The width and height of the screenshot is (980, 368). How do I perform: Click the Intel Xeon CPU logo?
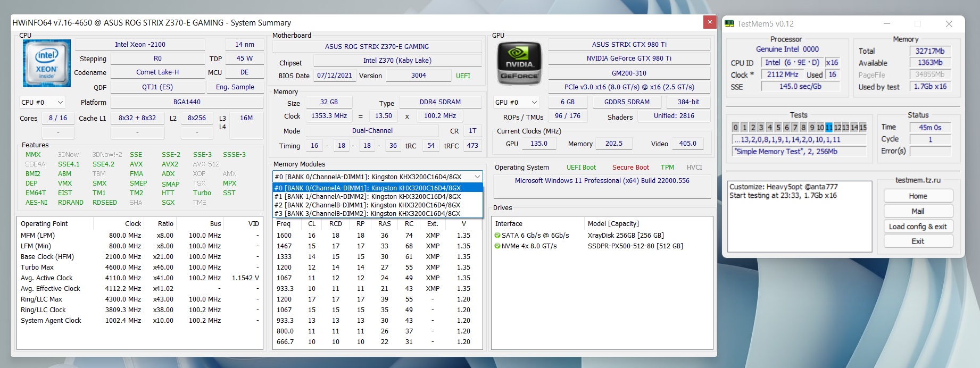47,63
